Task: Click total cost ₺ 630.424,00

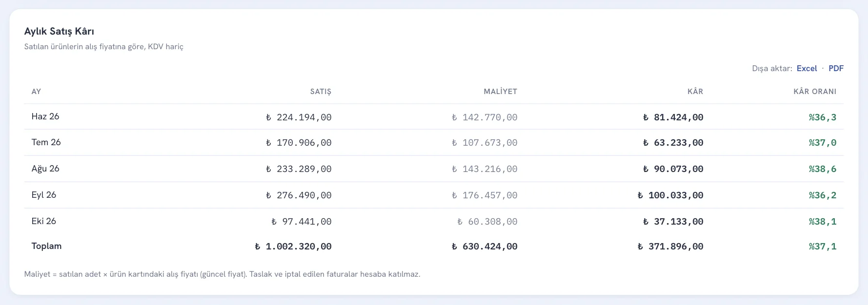Action: 484,247
